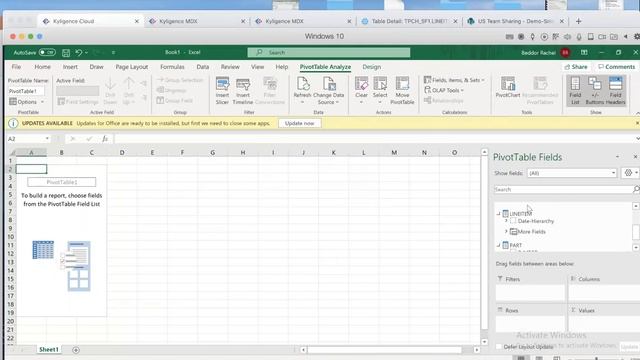
Task: Click Move PivotTable icon
Action: coord(402,91)
